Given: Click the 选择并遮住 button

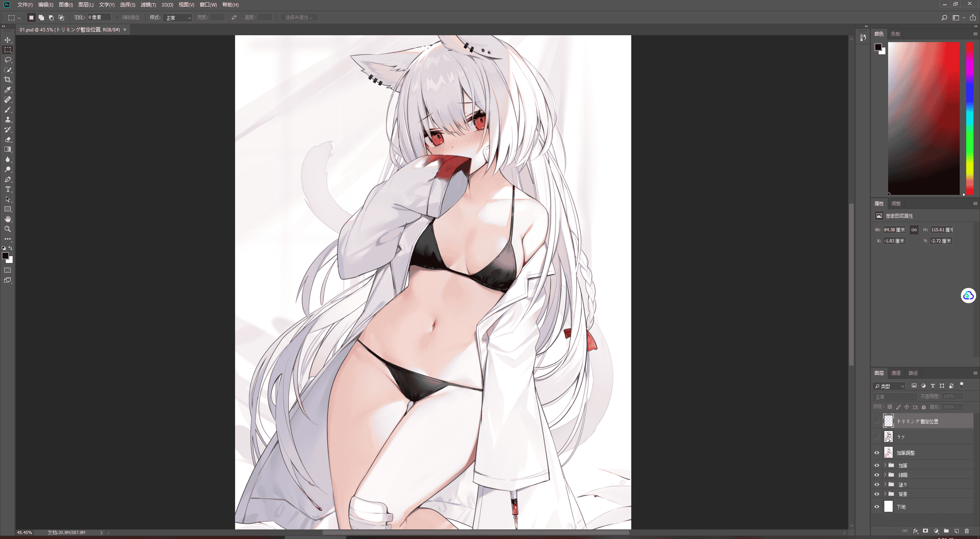Looking at the screenshot, I should (x=299, y=18).
